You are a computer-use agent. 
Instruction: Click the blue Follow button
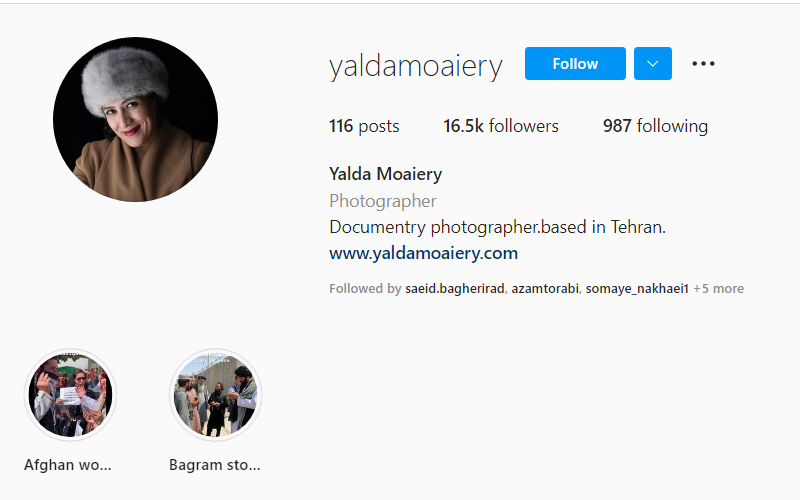tap(575, 64)
